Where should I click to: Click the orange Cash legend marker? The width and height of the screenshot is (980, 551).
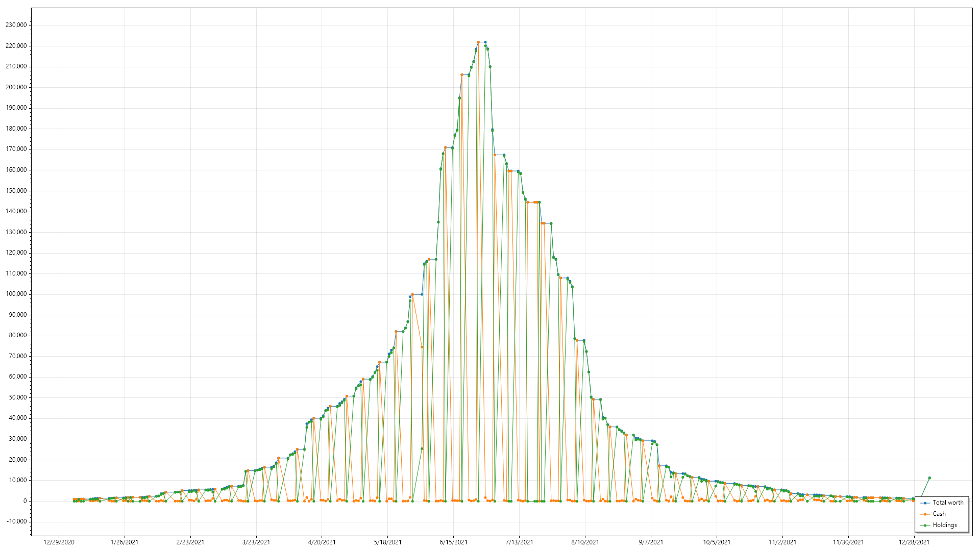coord(925,514)
